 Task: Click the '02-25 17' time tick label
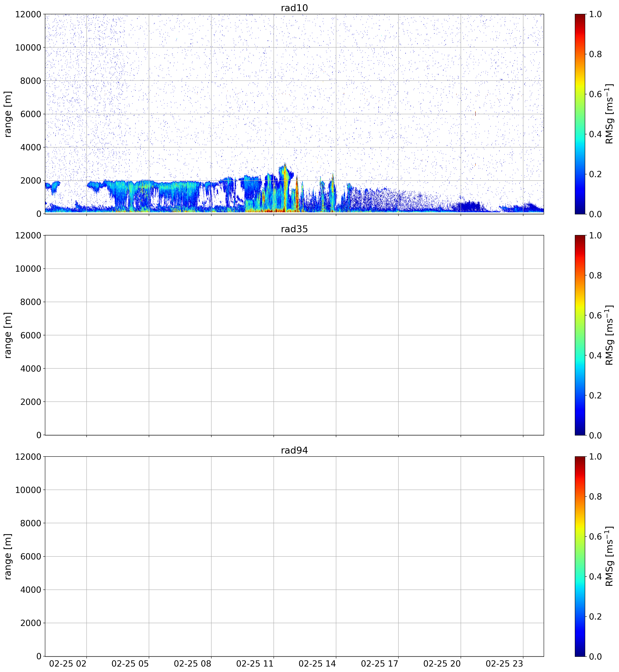tap(379, 664)
